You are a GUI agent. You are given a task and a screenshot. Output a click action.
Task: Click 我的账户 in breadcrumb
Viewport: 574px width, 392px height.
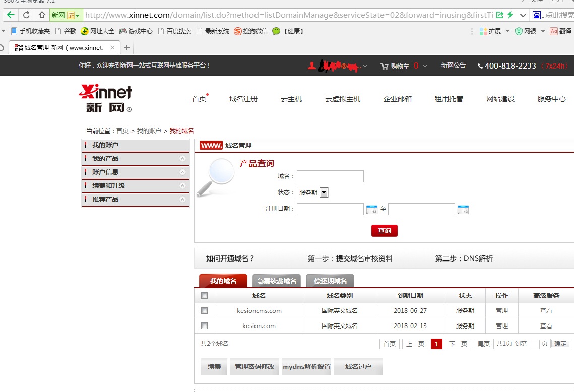click(149, 130)
